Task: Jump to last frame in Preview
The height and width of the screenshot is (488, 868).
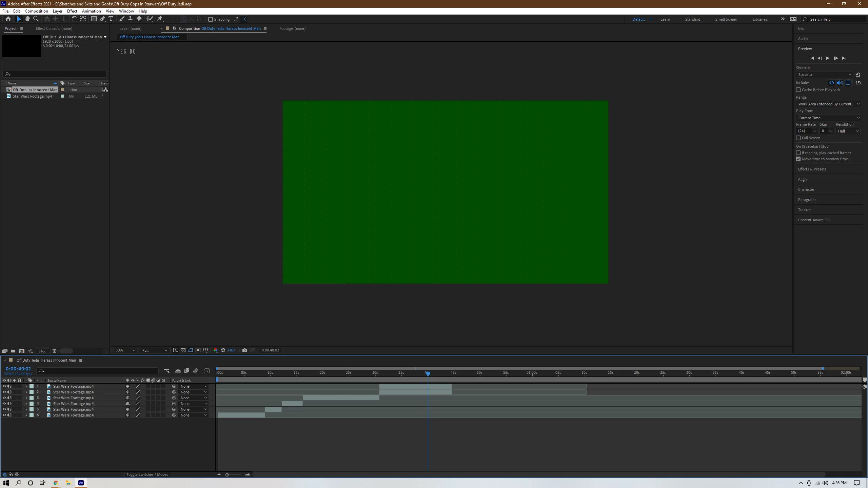Action: (x=844, y=58)
